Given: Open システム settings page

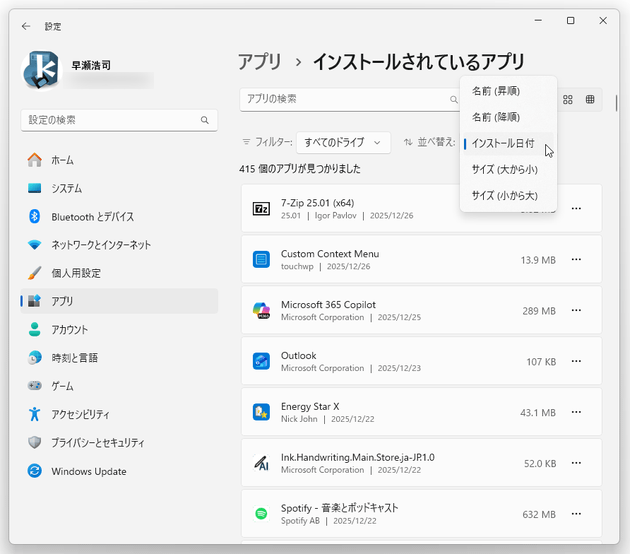Looking at the screenshot, I should click(119, 188).
